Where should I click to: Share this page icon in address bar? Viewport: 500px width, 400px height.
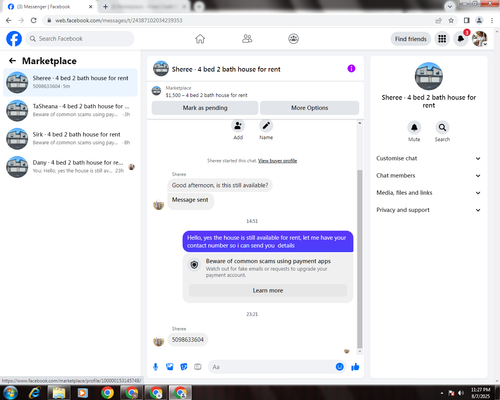438,20
